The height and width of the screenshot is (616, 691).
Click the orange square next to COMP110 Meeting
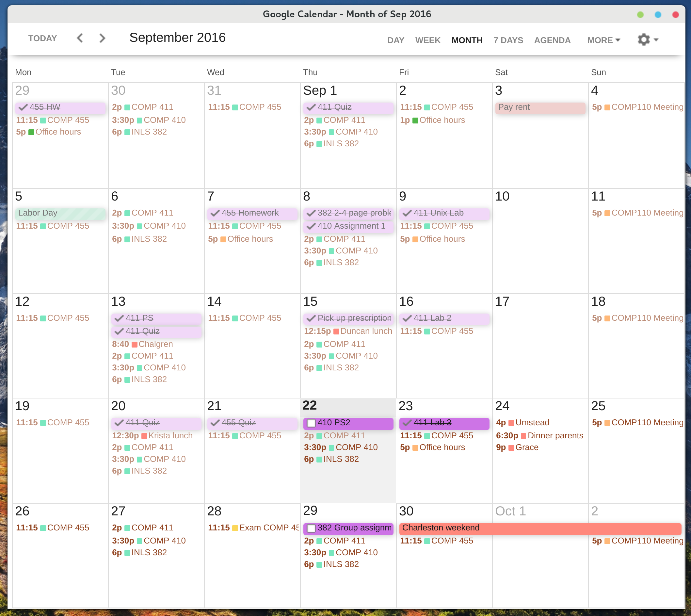click(608, 107)
